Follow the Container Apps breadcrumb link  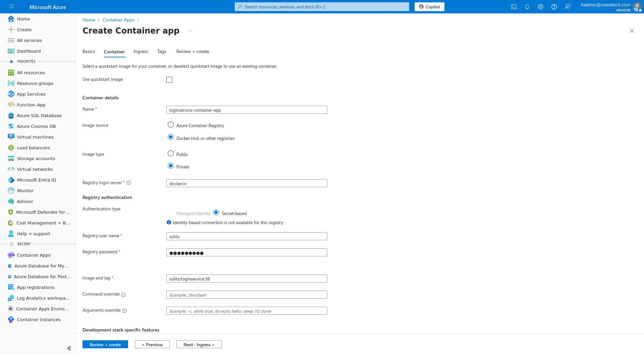(118, 20)
